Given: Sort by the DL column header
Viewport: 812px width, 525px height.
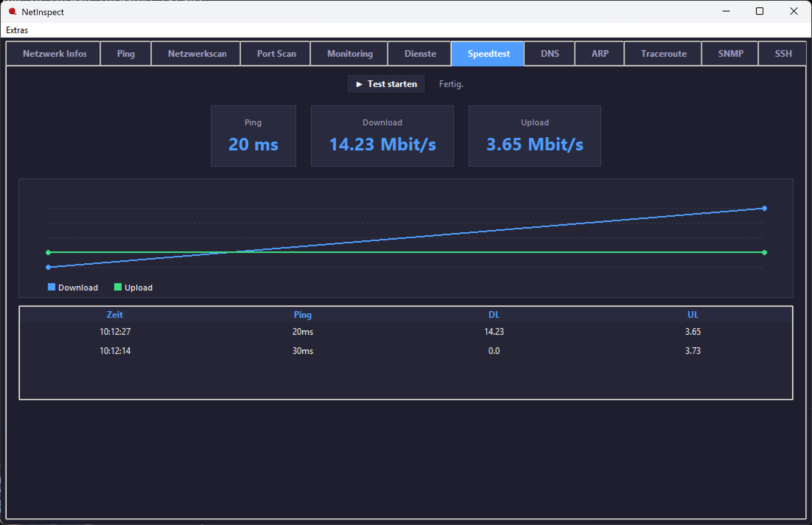Looking at the screenshot, I should (x=494, y=315).
